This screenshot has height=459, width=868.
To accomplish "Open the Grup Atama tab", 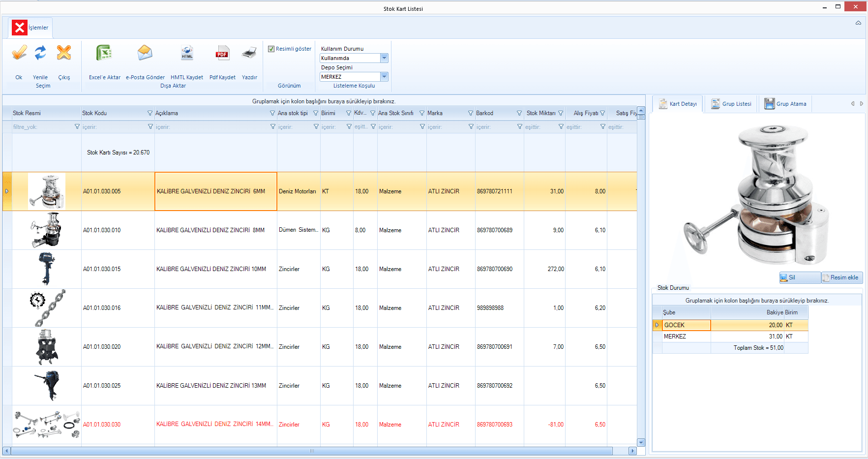I will pos(785,104).
